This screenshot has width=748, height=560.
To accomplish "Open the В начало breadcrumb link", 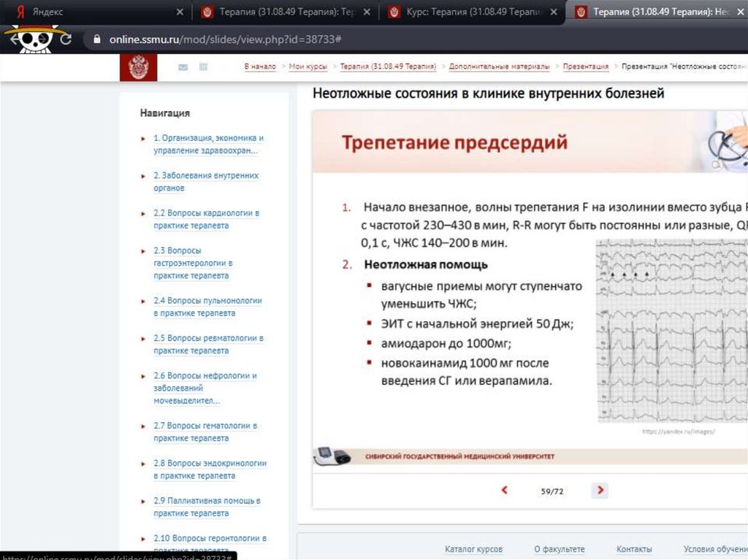I will click(x=260, y=66).
